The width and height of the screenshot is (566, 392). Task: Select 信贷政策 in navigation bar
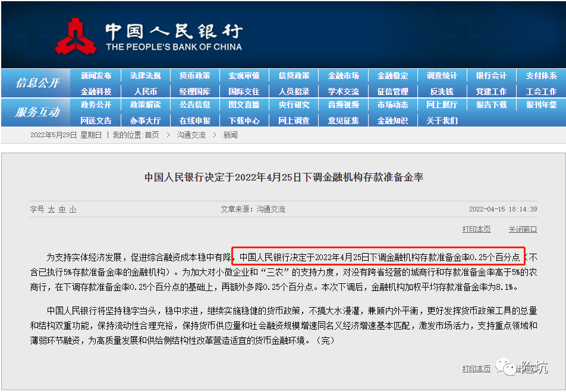coord(294,76)
